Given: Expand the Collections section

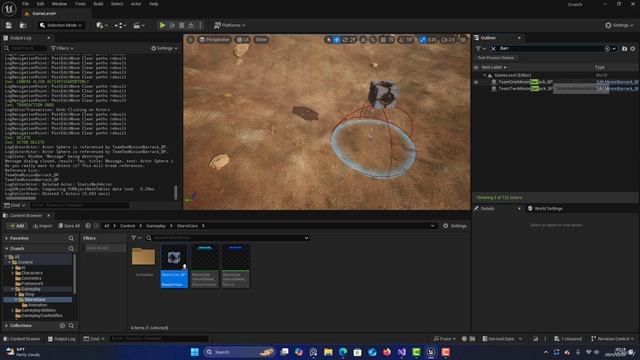Looking at the screenshot, I should click(7, 326).
